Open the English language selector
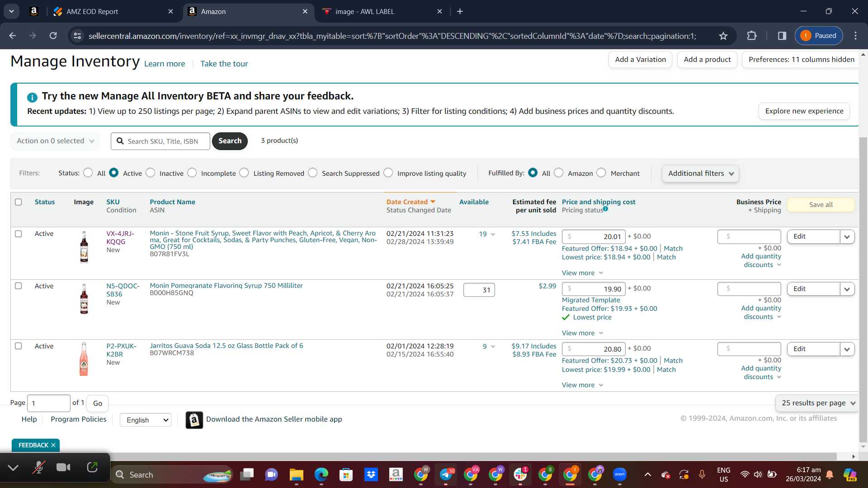 tap(146, 420)
